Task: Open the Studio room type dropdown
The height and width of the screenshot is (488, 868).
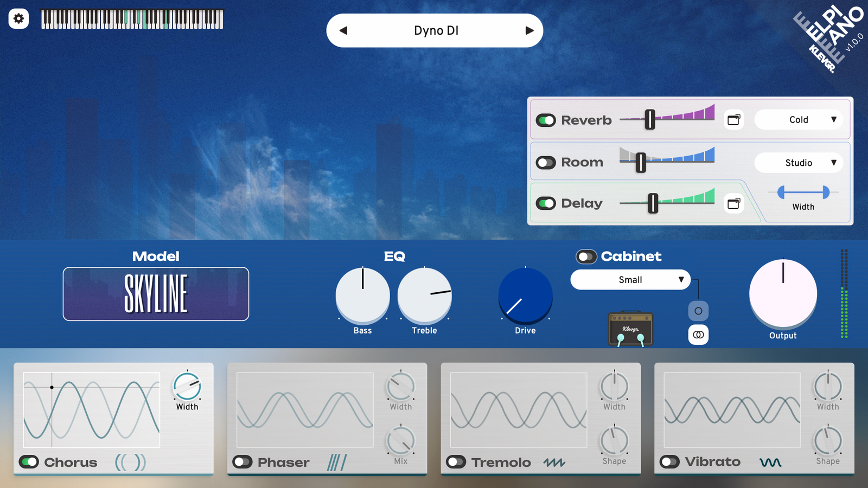Action: click(798, 163)
